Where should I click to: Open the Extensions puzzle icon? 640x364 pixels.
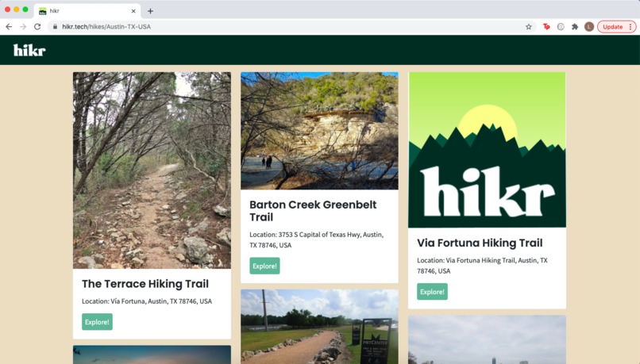tap(575, 27)
